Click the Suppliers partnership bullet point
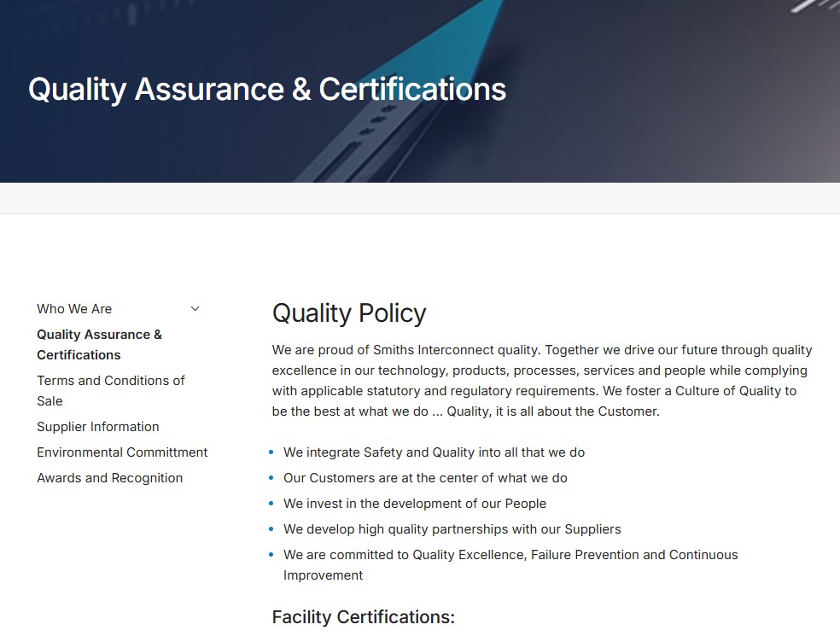 click(x=452, y=528)
